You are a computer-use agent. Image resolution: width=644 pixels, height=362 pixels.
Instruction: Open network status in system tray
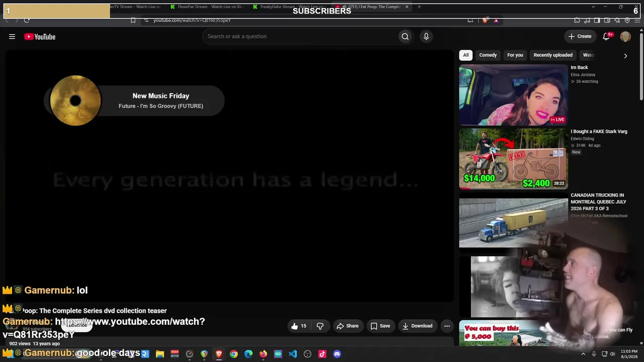604,354
